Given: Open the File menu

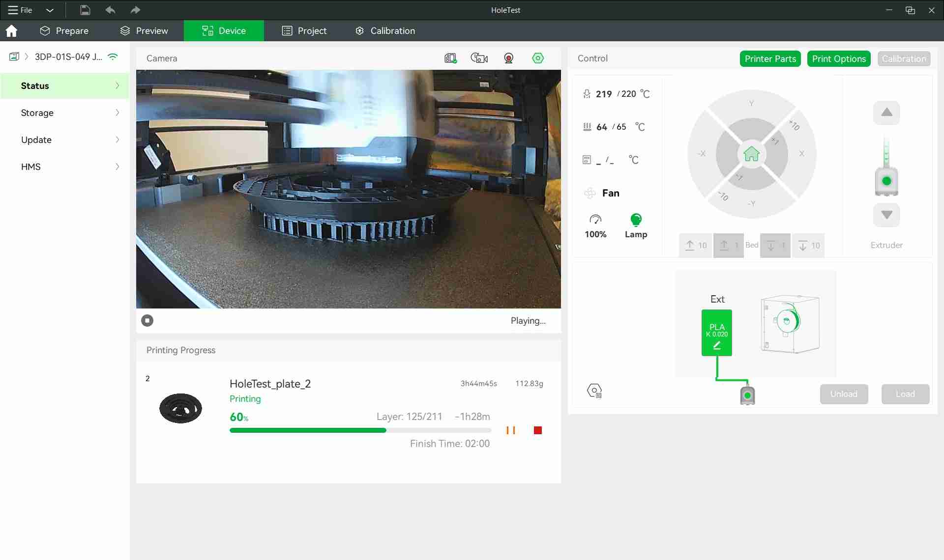Looking at the screenshot, I should point(20,10).
